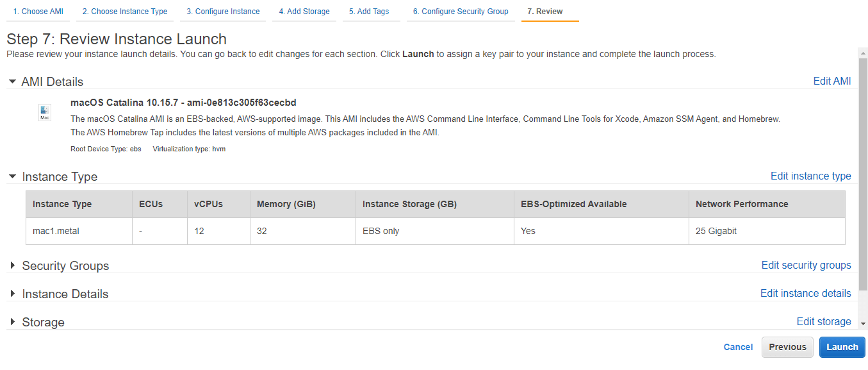Click the 32 memory value cell
This screenshot has height=370, width=868.
pyautogui.click(x=303, y=231)
